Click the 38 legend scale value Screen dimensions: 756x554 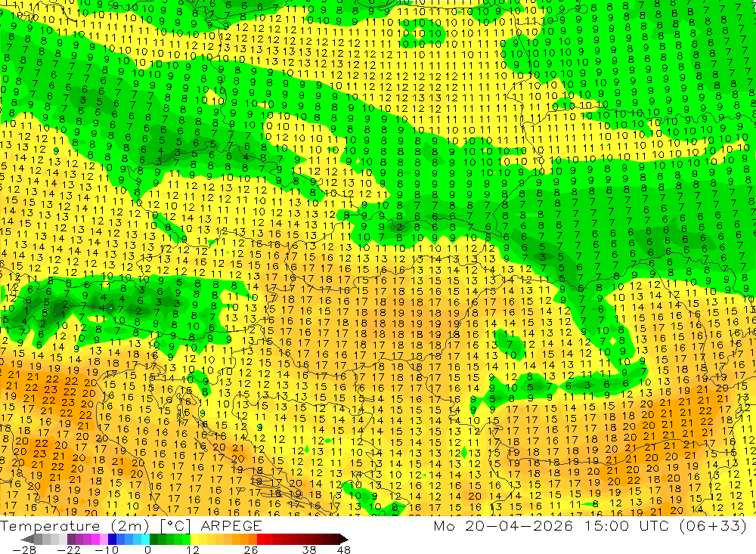[x=308, y=549]
